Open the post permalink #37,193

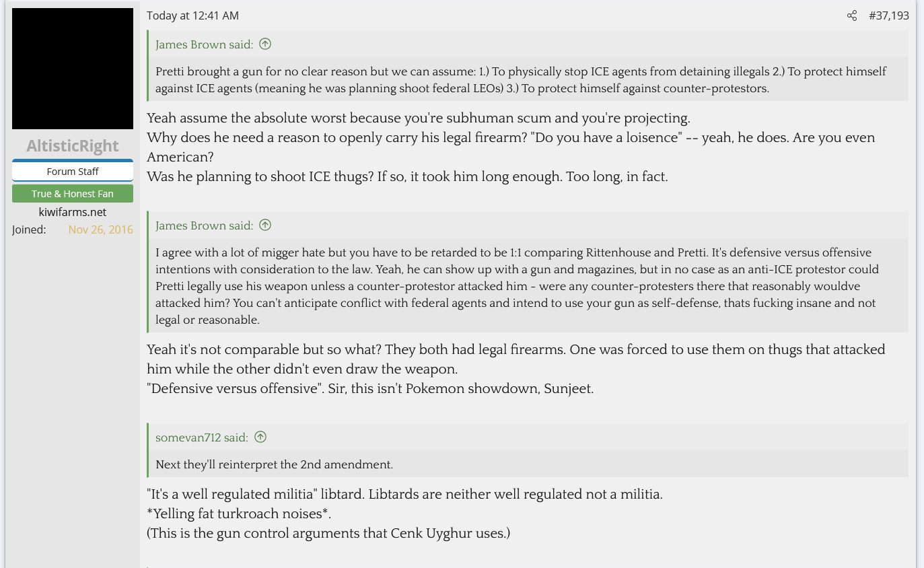click(888, 15)
